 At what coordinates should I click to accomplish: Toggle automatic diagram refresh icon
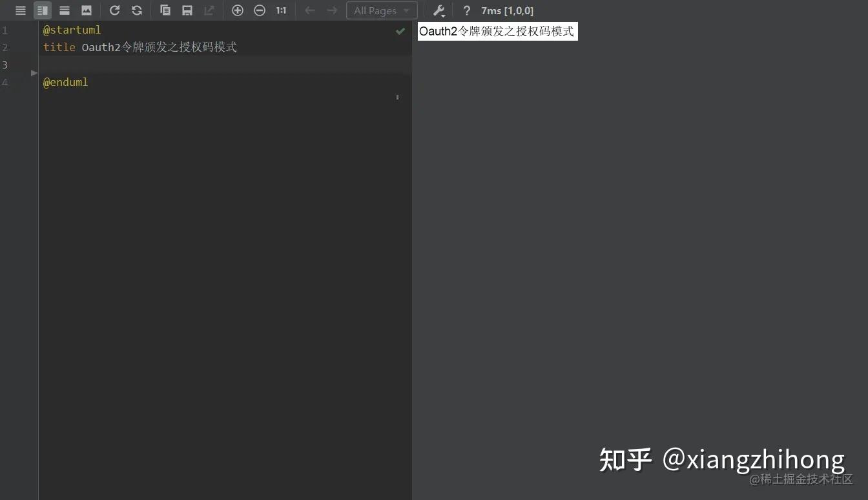click(x=137, y=10)
